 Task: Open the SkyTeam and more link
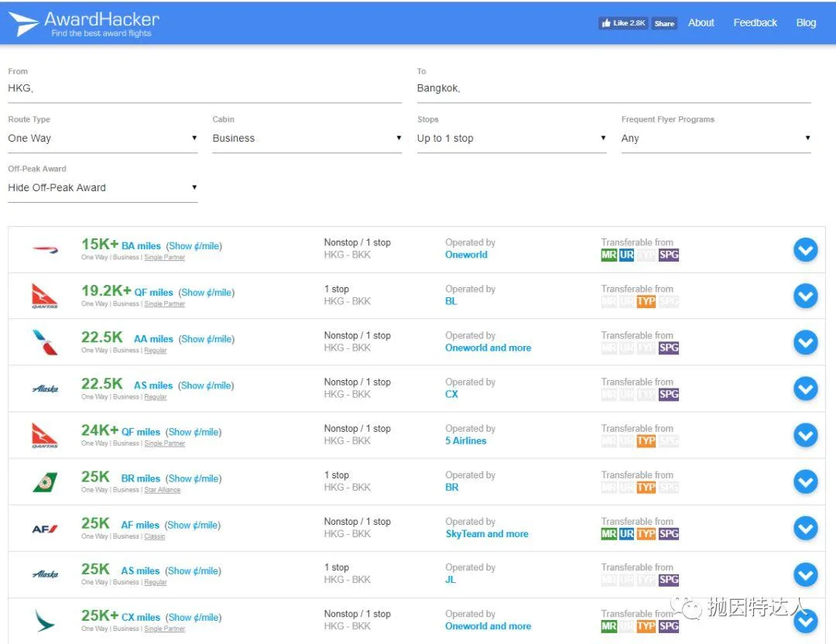[487, 533]
